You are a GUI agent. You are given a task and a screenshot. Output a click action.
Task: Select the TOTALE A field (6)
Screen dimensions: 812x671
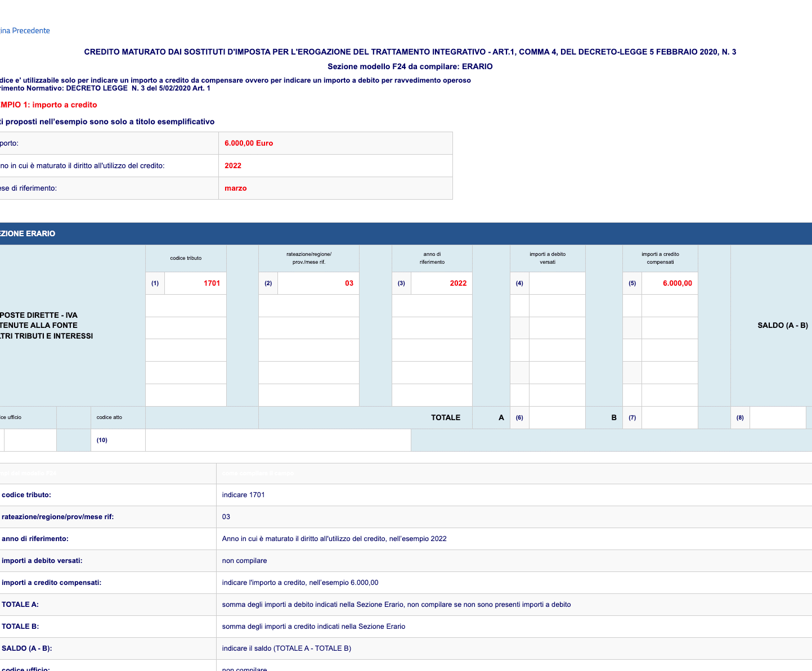coord(557,417)
